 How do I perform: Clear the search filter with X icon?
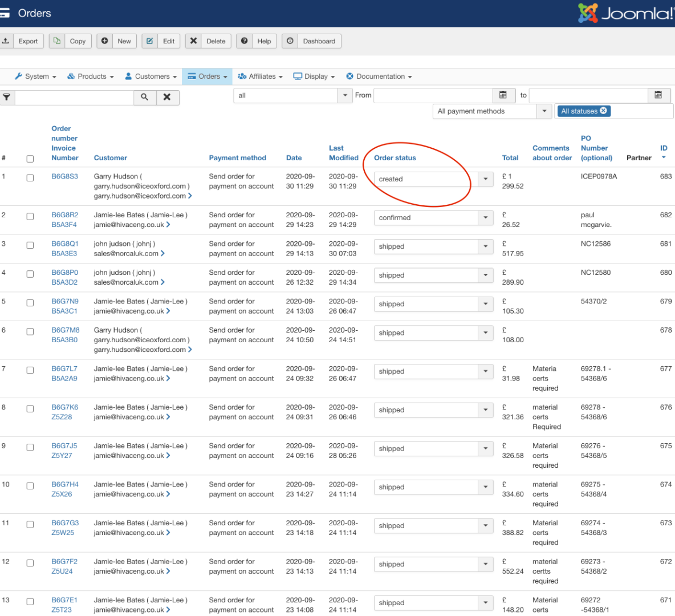(167, 98)
